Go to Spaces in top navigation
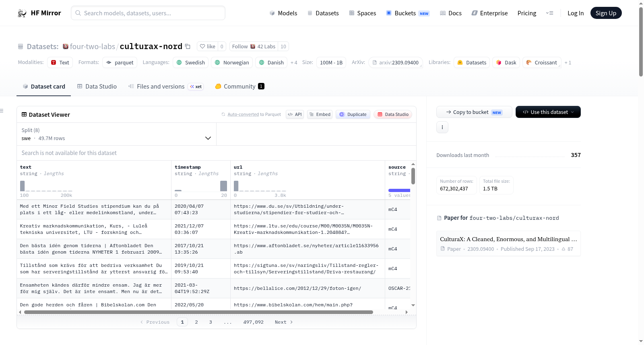The width and height of the screenshot is (644, 345). (x=363, y=13)
